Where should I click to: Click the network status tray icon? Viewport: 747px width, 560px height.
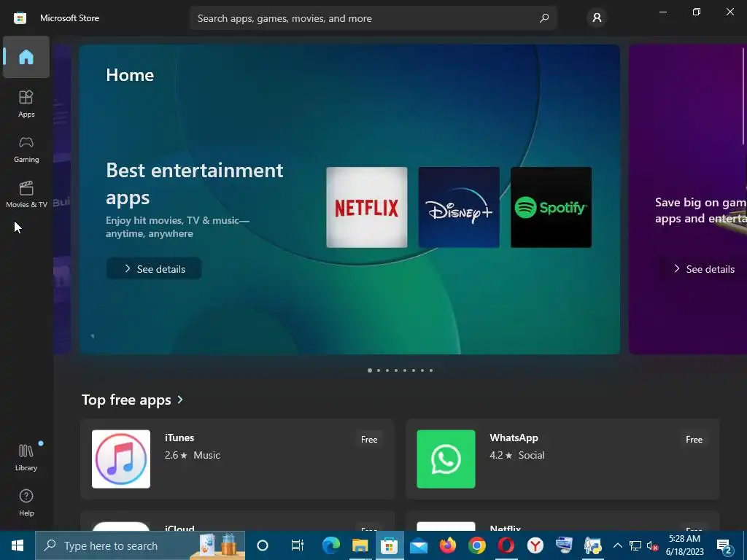point(635,545)
